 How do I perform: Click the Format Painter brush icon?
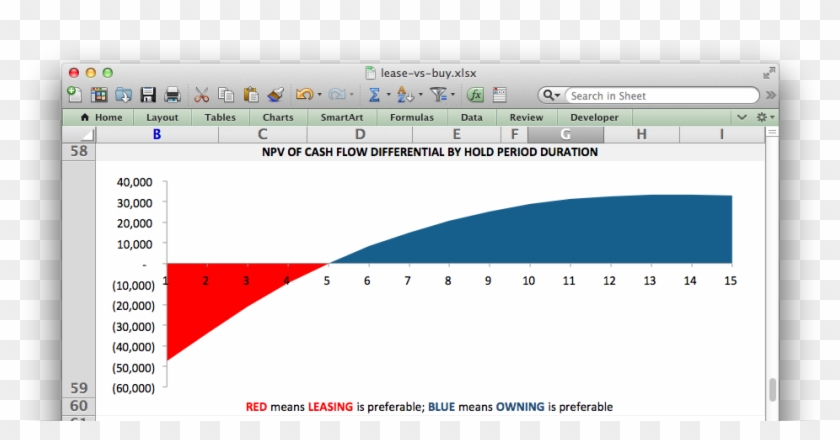coord(277,95)
